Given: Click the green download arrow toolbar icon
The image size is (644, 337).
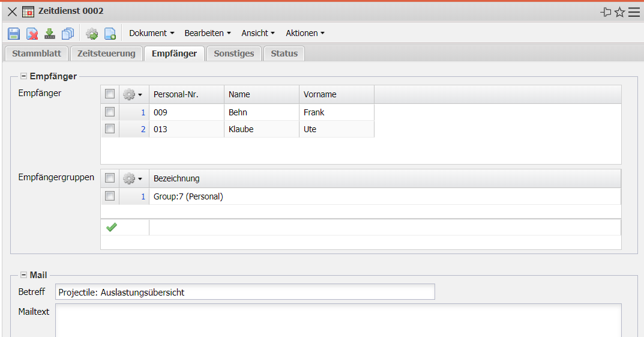Looking at the screenshot, I should click(x=50, y=34).
